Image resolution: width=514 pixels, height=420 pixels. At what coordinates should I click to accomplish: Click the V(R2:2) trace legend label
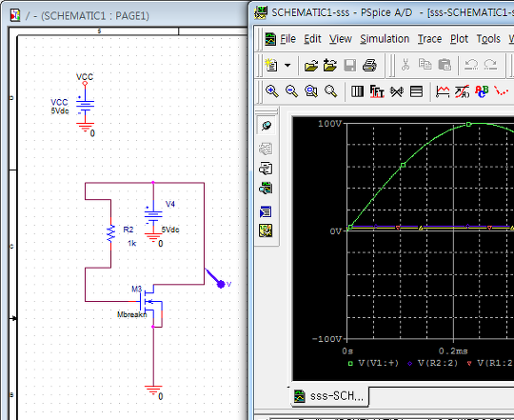[438, 363]
